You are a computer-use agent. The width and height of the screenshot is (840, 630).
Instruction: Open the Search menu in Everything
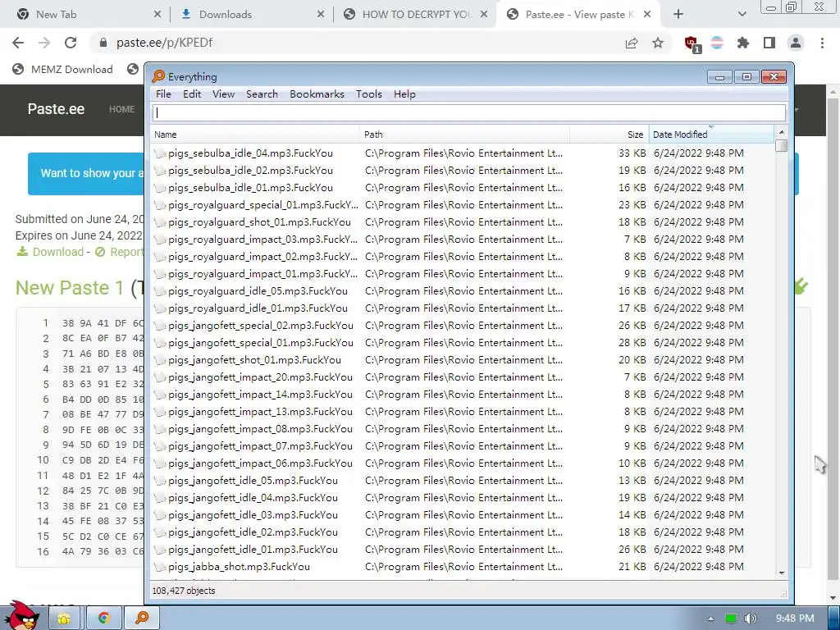(262, 94)
